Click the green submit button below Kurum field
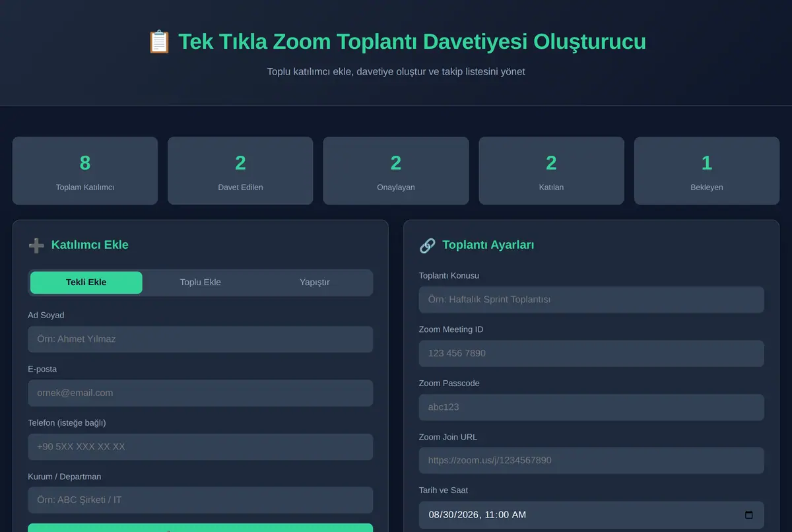The width and height of the screenshot is (792, 532). 201,527
